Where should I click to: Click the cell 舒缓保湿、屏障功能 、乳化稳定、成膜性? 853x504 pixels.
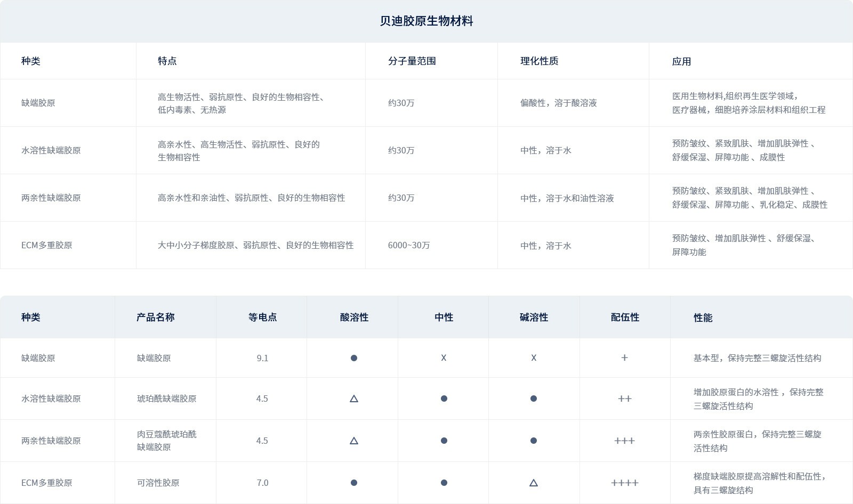tap(750, 205)
